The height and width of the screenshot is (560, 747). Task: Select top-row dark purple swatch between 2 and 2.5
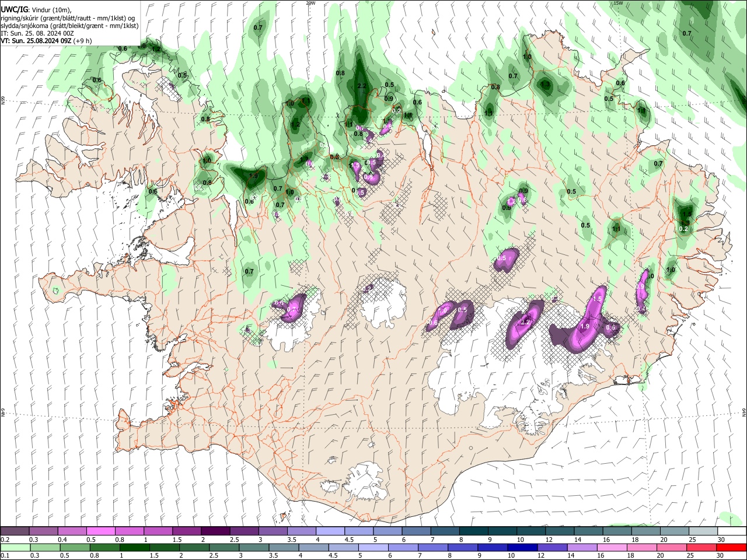(x=215, y=531)
